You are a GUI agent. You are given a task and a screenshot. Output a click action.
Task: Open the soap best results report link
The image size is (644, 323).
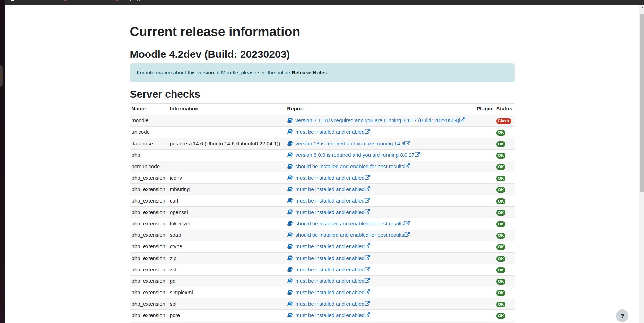tap(350, 235)
